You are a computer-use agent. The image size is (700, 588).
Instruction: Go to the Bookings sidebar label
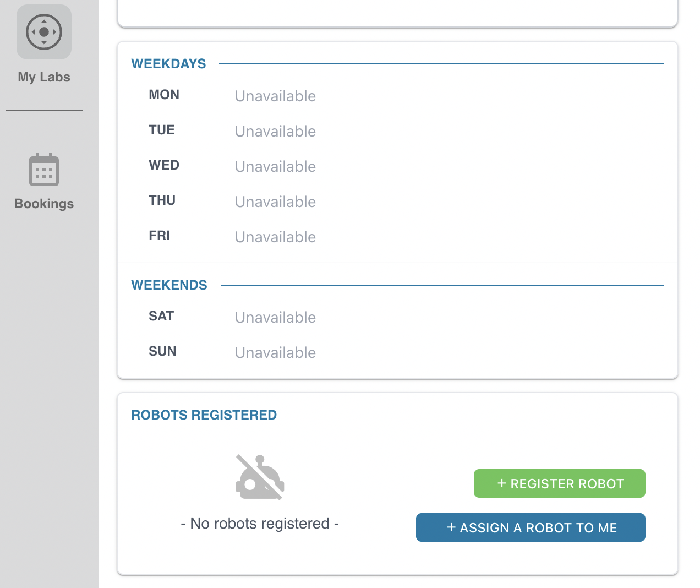click(44, 204)
